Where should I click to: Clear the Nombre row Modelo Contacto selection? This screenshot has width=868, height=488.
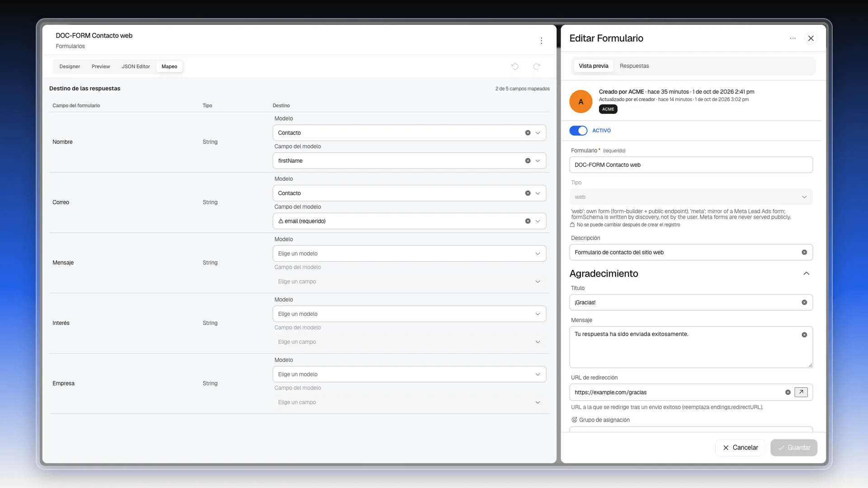coord(528,133)
